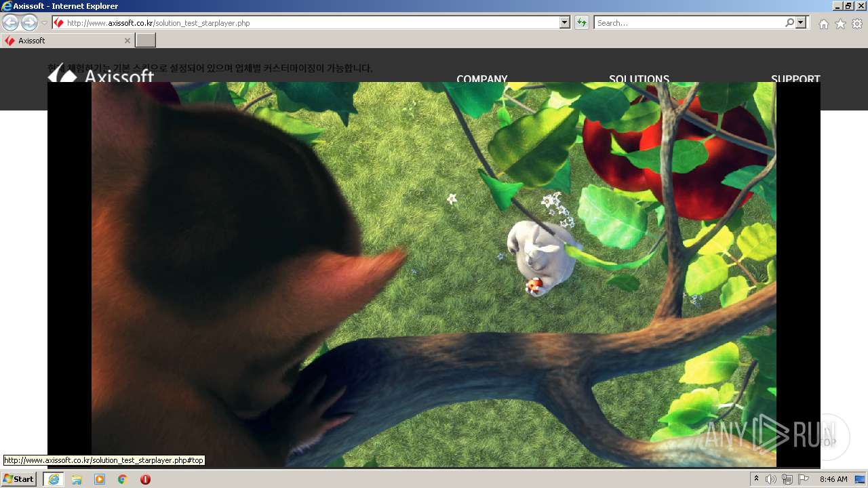Open the media player taskbar icon
This screenshot has height=488, width=868.
coord(100,479)
